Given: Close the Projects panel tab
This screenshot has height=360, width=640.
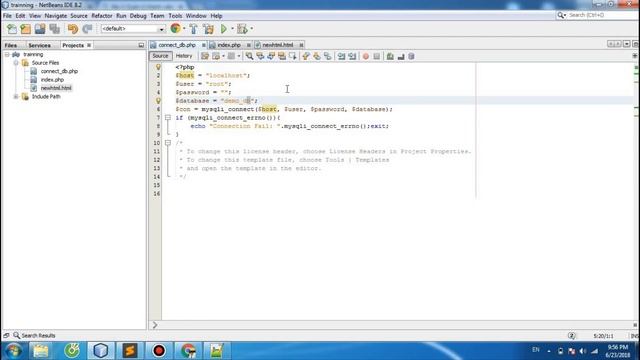Looking at the screenshot, I should pos(89,45).
